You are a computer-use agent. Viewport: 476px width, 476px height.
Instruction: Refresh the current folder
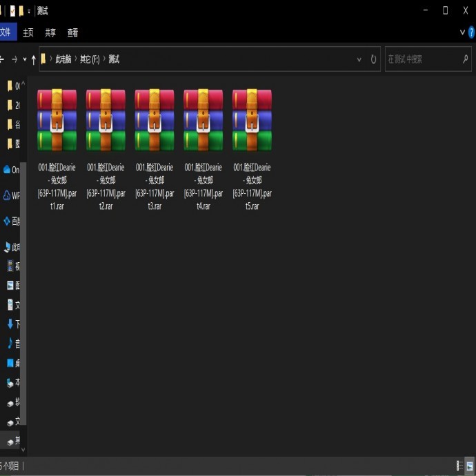(373, 59)
